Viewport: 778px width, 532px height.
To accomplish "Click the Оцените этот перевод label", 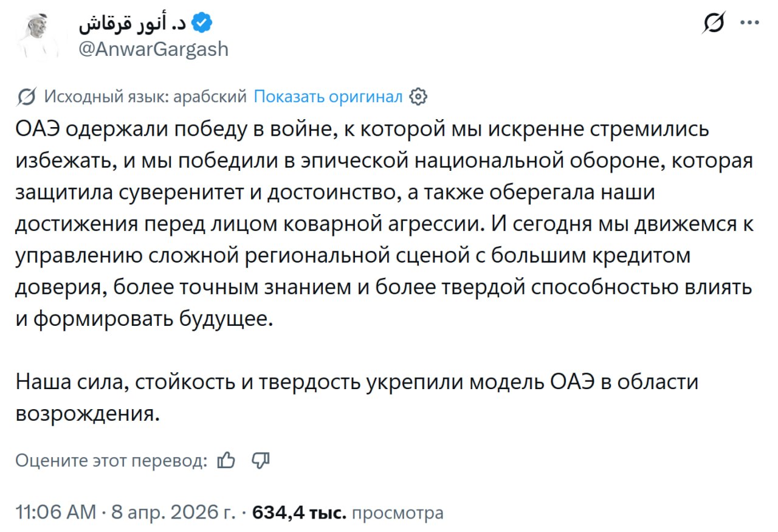I will coord(111,460).
